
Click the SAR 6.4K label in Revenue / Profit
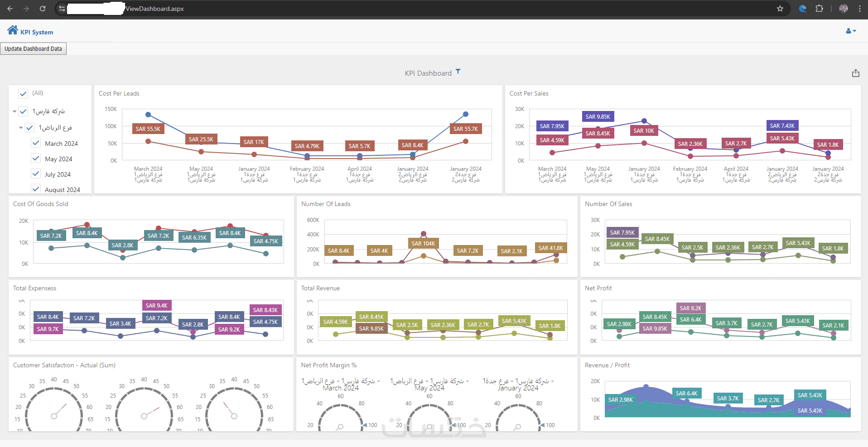click(x=686, y=393)
